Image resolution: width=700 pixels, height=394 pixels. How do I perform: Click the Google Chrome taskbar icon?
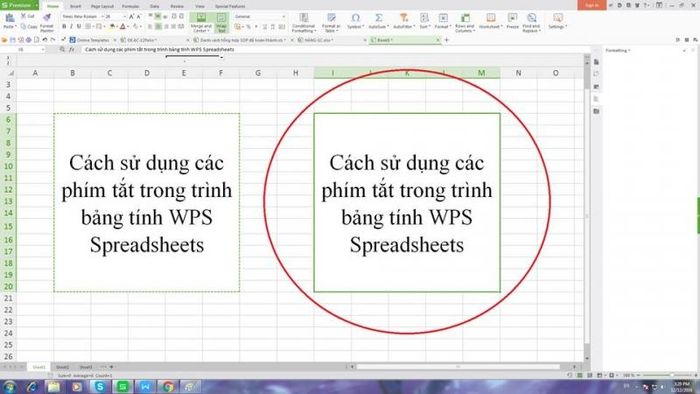coord(168,386)
